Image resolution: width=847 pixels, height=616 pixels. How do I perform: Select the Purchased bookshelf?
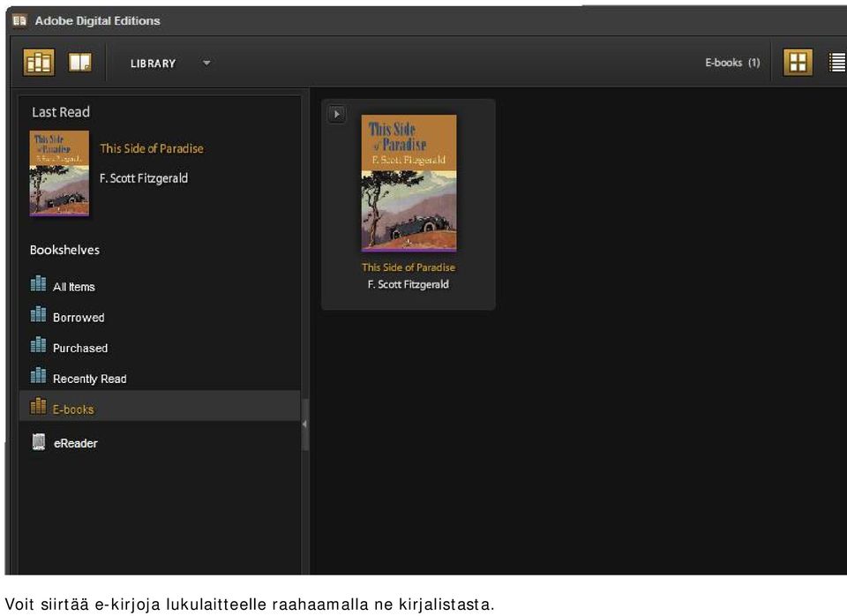click(x=160, y=348)
